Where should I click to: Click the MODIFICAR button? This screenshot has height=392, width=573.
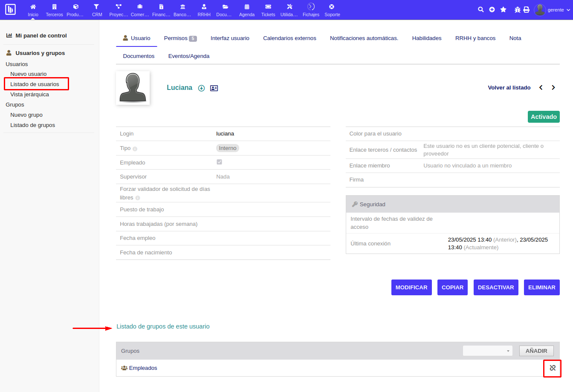411,288
